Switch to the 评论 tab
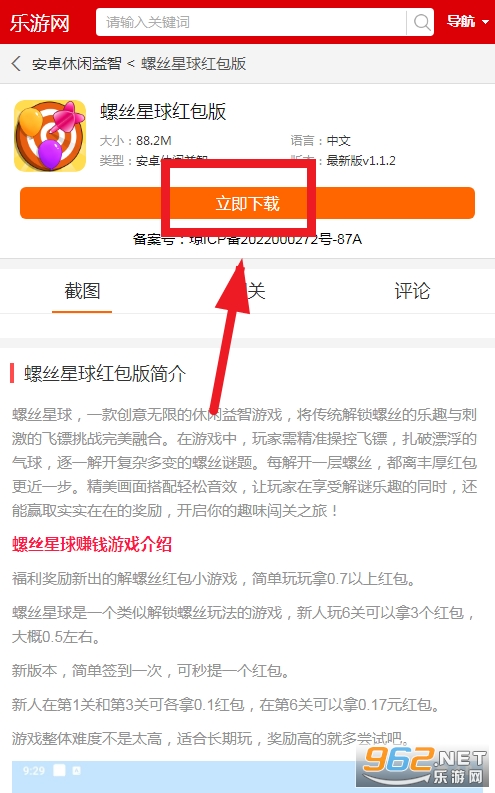 [412, 291]
